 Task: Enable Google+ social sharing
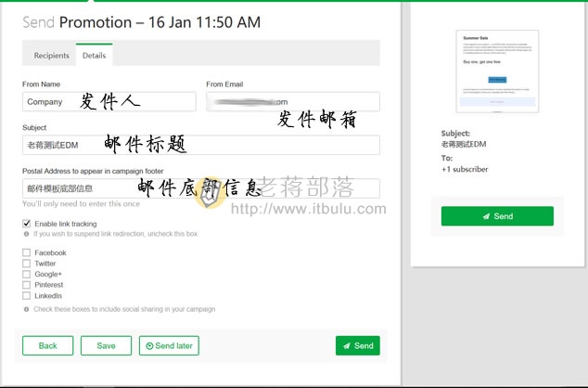pos(26,274)
